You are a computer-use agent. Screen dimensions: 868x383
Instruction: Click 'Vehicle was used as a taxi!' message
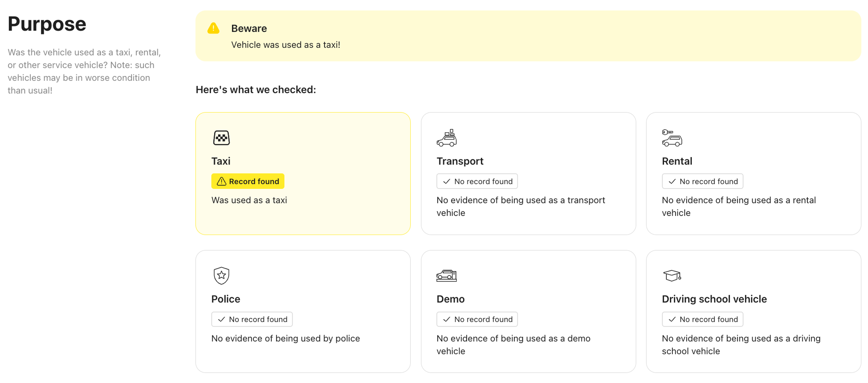pos(285,45)
